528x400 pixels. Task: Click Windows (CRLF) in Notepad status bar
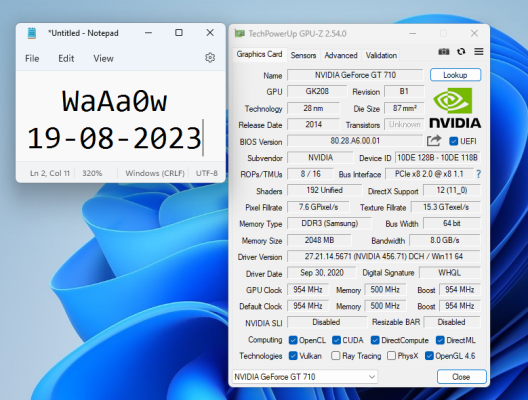point(155,173)
